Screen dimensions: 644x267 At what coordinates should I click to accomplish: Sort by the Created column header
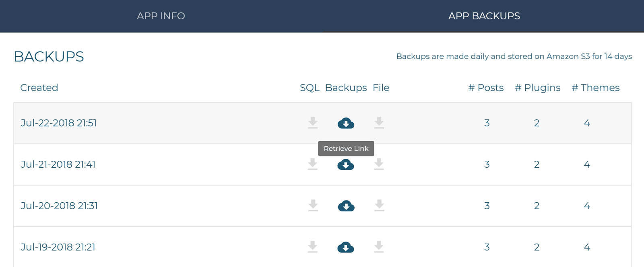pos(39,88)
